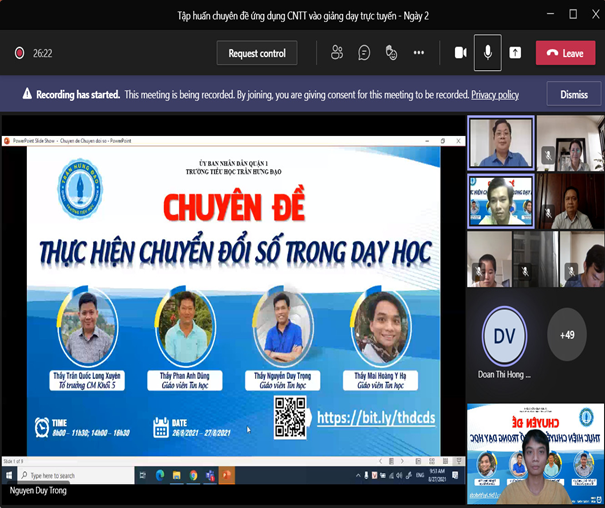
Task: Open File Explorer from shared taskbar
Action: coord(176,476)
